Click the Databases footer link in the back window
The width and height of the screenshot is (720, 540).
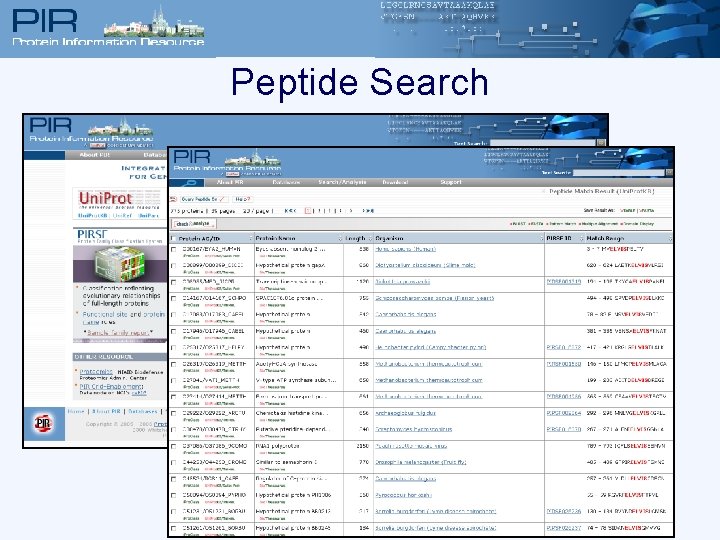[143, 411]
